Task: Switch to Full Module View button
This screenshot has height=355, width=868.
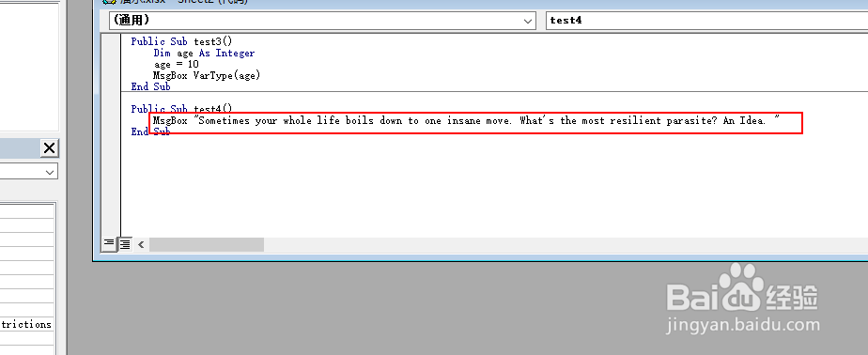Action: [x=125, y=243]
